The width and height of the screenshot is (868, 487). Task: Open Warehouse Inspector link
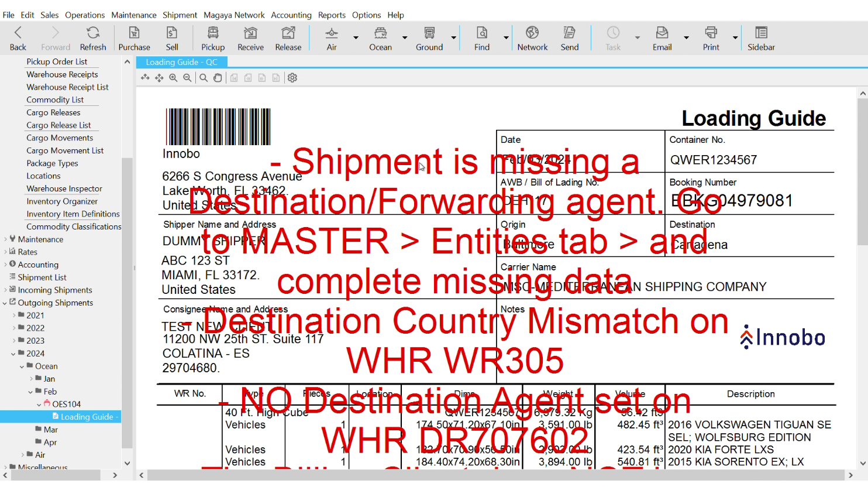64,188
